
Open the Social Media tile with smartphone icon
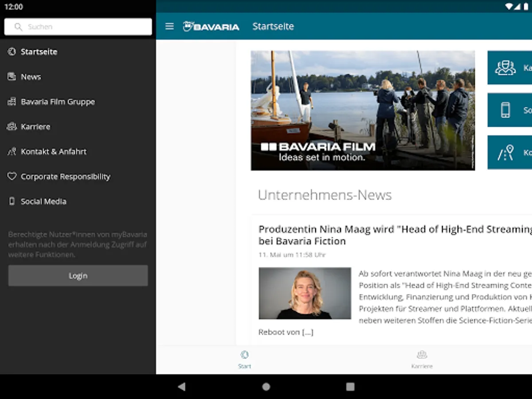pos(510,110)
